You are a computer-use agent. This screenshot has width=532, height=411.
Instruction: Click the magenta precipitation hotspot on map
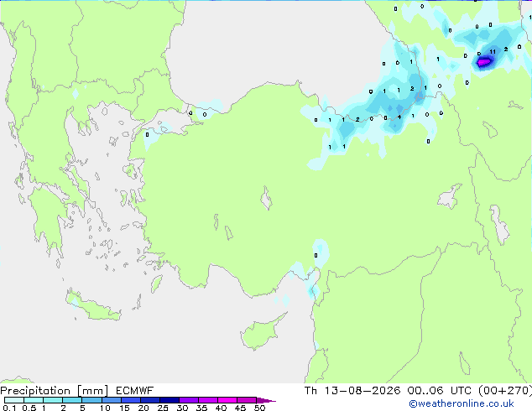point(483,62)
